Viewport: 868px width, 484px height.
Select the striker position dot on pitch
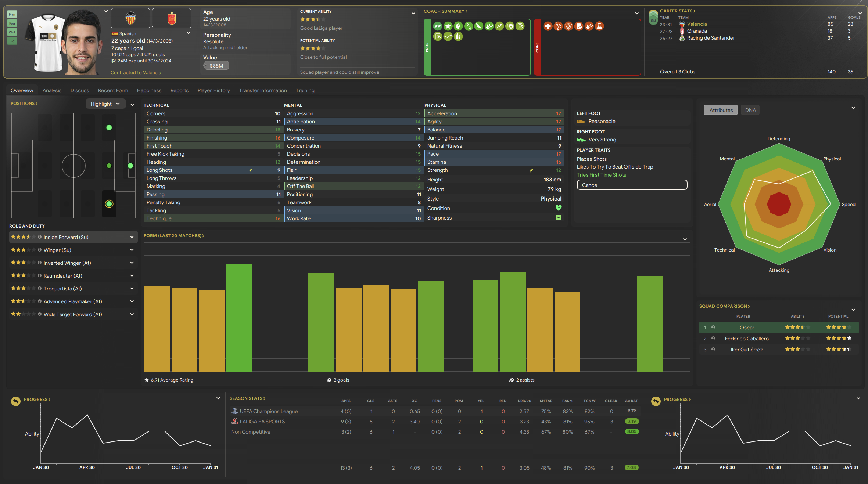(x=130, y=166)
